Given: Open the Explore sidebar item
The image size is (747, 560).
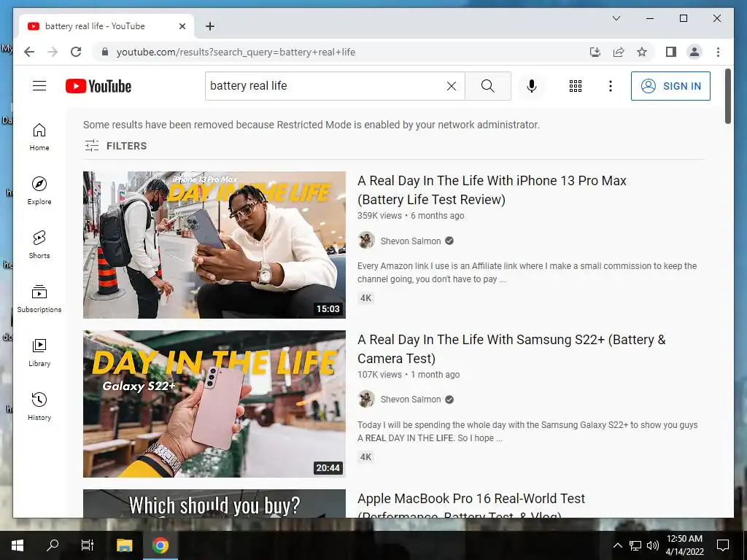Looking at the screenshot, I should (39, 191).
